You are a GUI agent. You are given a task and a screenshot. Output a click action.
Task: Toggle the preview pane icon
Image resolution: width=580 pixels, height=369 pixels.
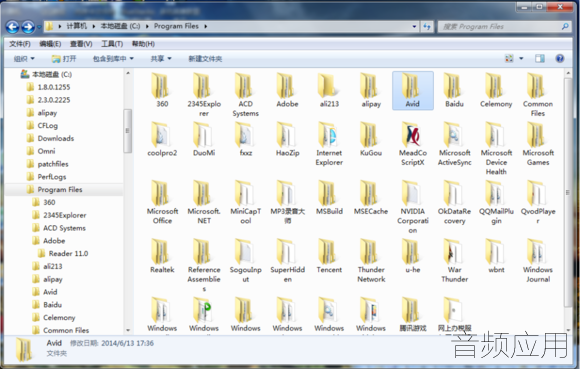point(540,58)
